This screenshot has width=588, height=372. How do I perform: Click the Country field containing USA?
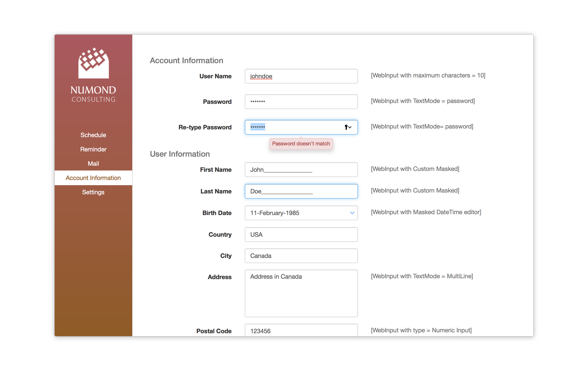click(301, 235)
